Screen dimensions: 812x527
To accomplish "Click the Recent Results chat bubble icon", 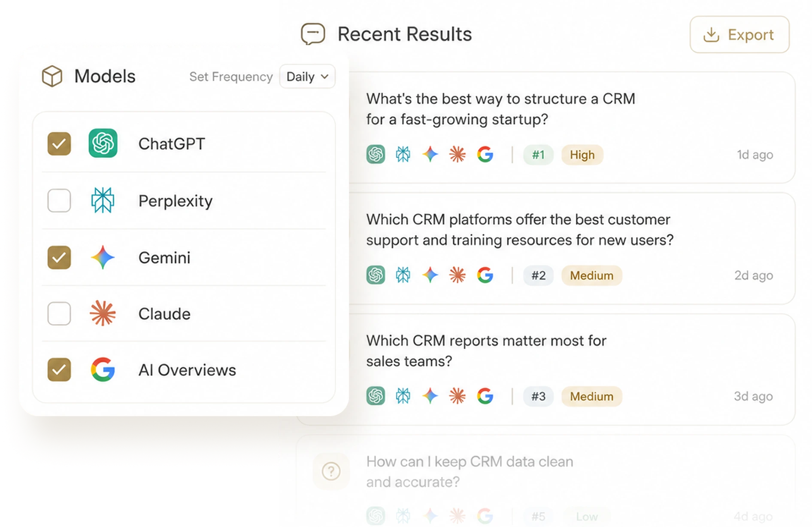I will pyautogui.click(x=313, y=34).
